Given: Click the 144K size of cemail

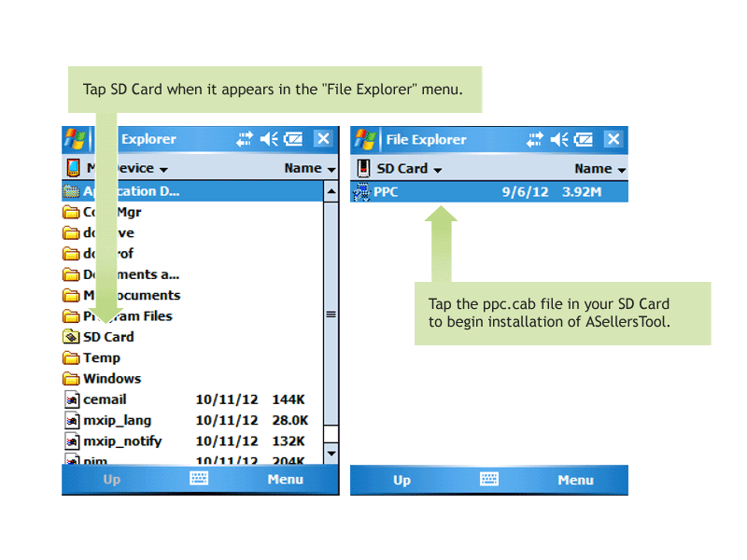Looking at the screenshot, I should click(x=289, y=399).
